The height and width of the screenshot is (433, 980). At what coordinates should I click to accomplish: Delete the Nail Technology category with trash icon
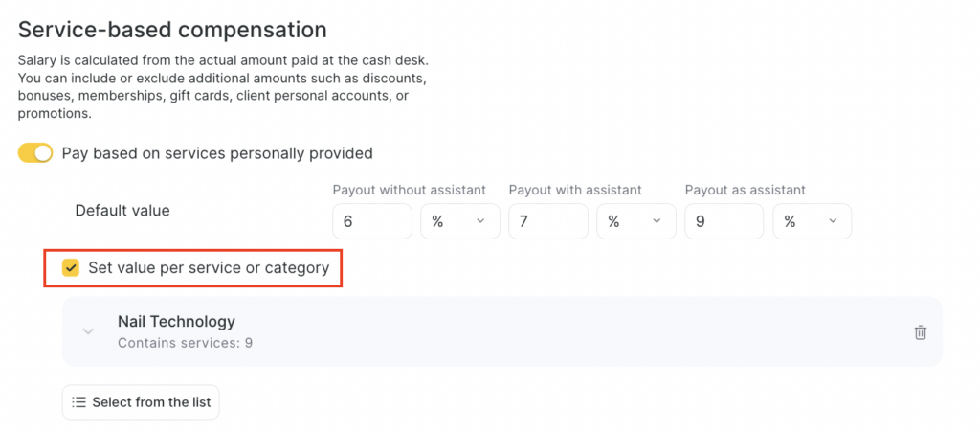pyautogui.click(x=921, y=332)
